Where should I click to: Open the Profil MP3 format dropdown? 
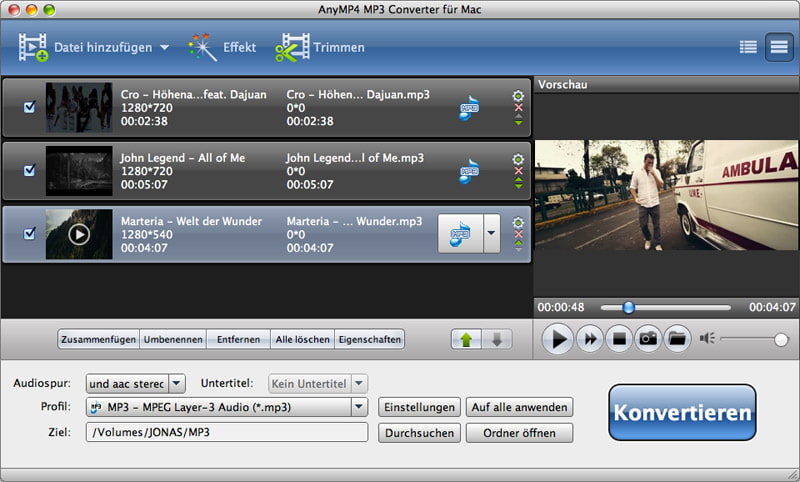click(x=359, y=407)
